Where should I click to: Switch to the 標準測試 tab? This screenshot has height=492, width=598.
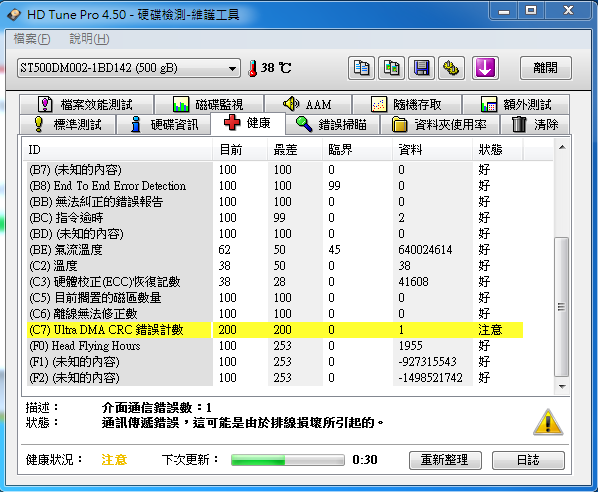(x=68, y=124)
